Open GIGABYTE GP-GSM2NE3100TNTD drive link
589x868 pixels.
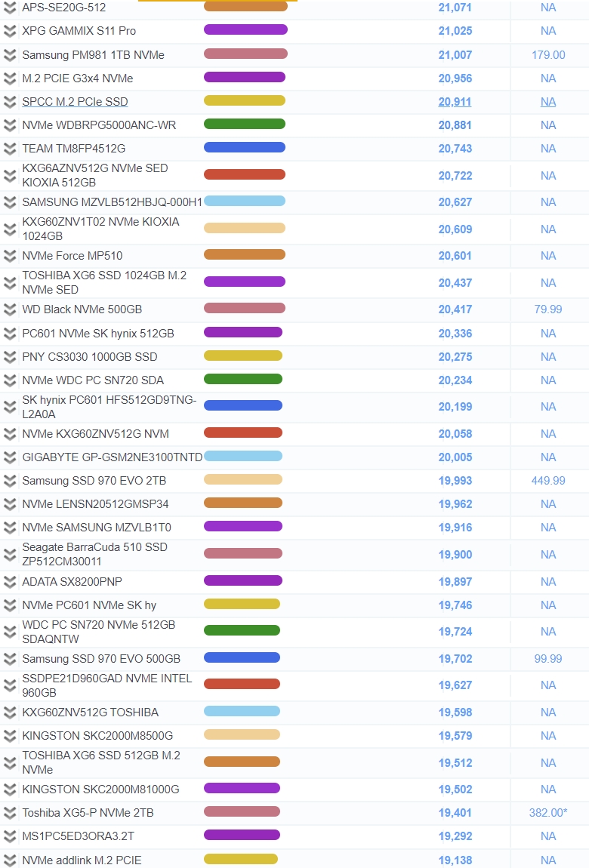(113, 457)
